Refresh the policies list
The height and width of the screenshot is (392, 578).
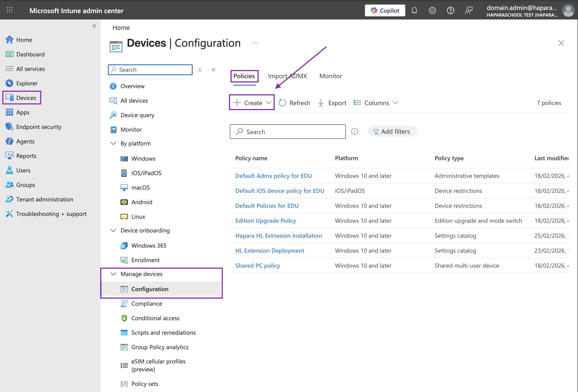pos(294,103)
